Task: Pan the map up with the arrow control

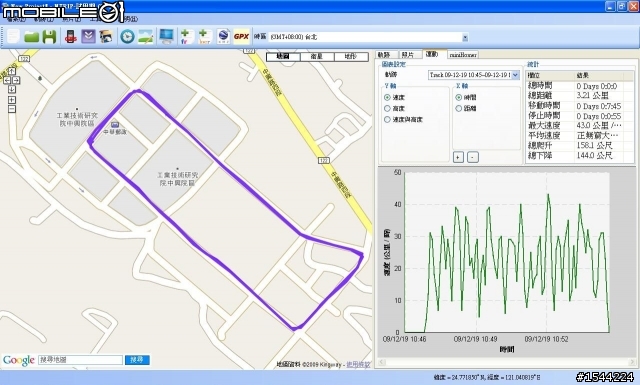Action: (12, 71)
